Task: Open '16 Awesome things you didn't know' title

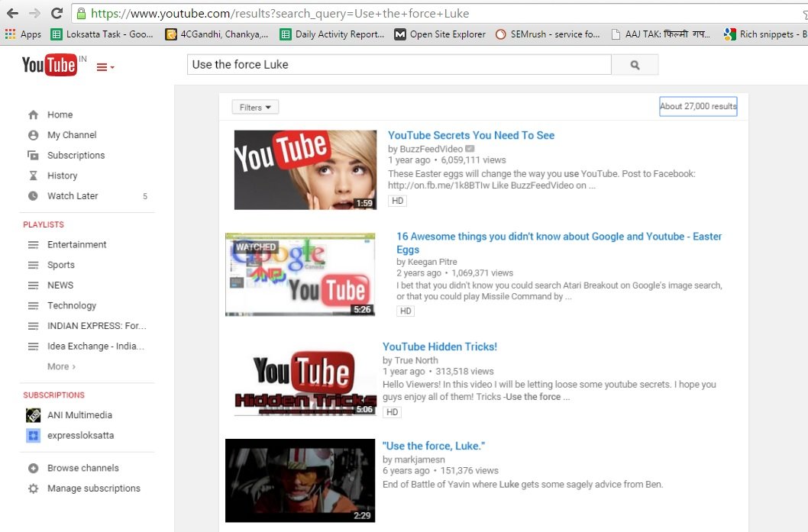Action: [559, 243]
